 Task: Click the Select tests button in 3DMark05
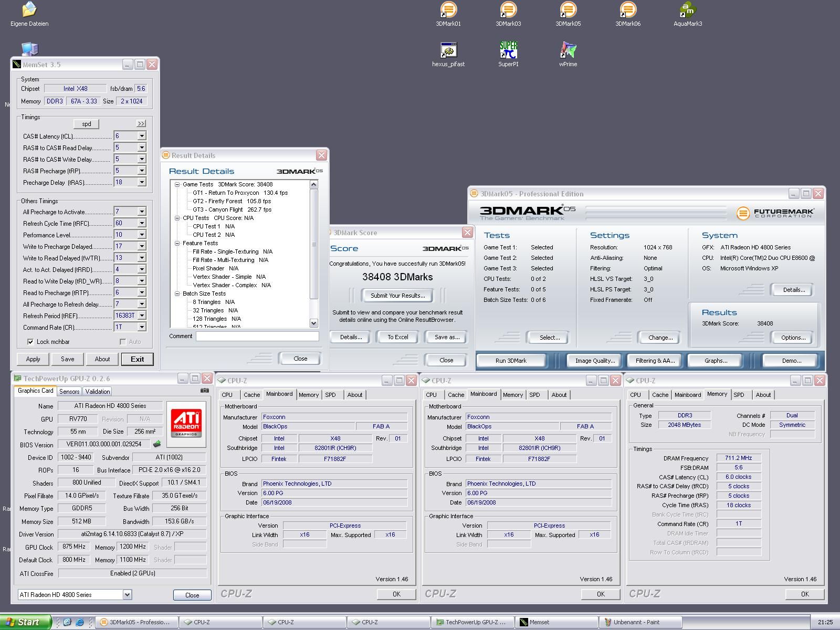(550, 338)
